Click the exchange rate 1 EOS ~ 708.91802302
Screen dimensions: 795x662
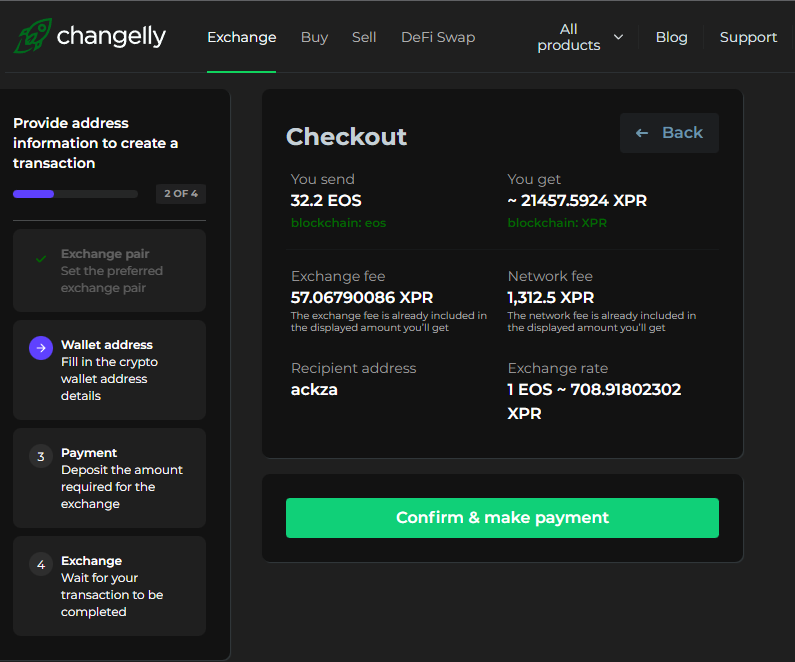pyautogui.click(x=594, y=401)
